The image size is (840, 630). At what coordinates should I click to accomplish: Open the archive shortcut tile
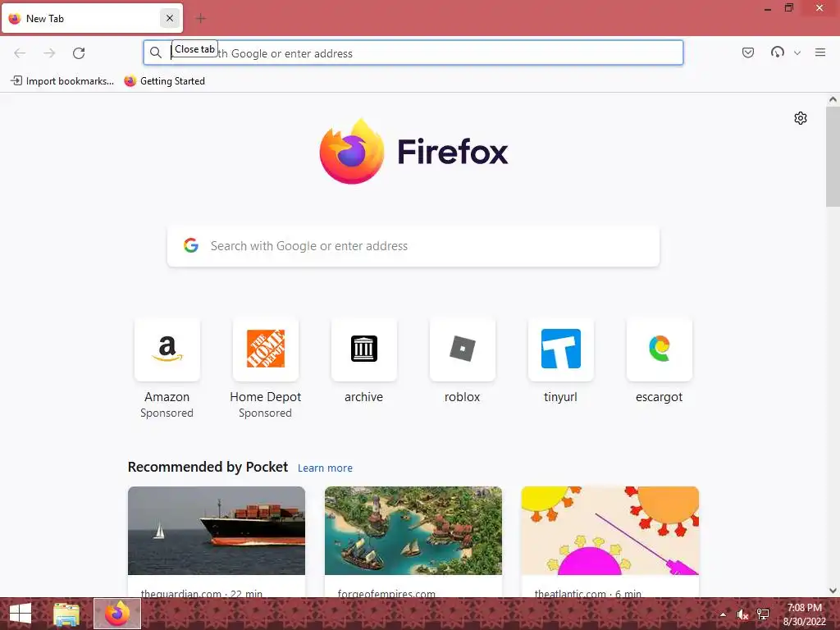coord(363,349)
